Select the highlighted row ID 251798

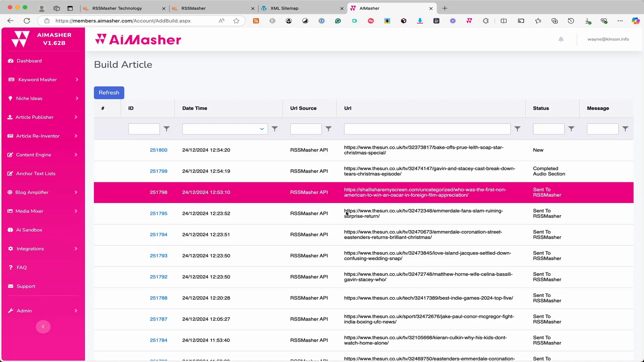364,192
